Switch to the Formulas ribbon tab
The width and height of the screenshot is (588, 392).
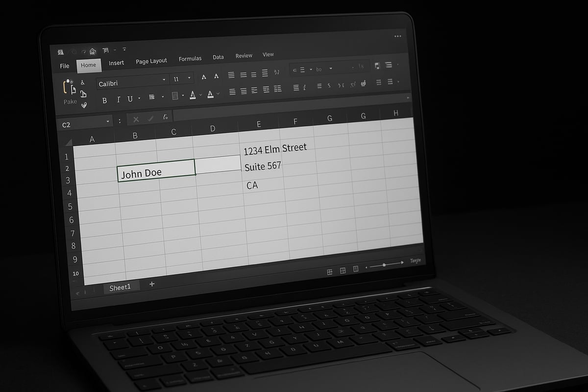(190, 58)
